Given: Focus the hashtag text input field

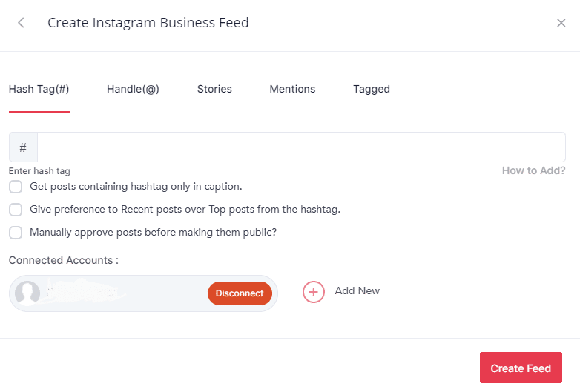Looking at the screenshot, I should (x=300, y=147).
